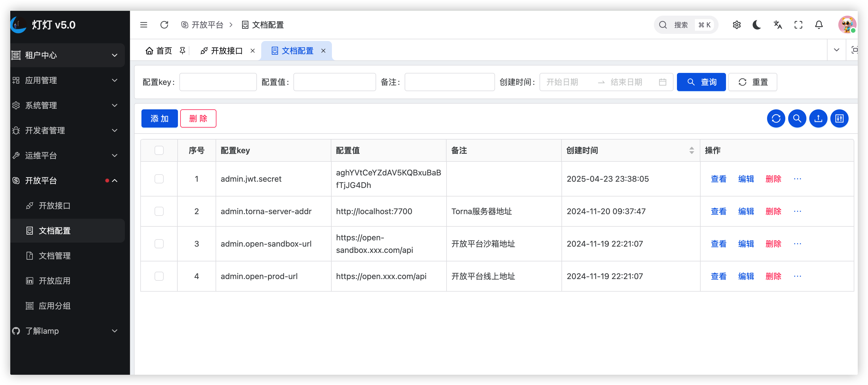Screen dimensions: 868x385
Task: Open 文档管理 in the sidebar
Action: [x=54, y=256]
